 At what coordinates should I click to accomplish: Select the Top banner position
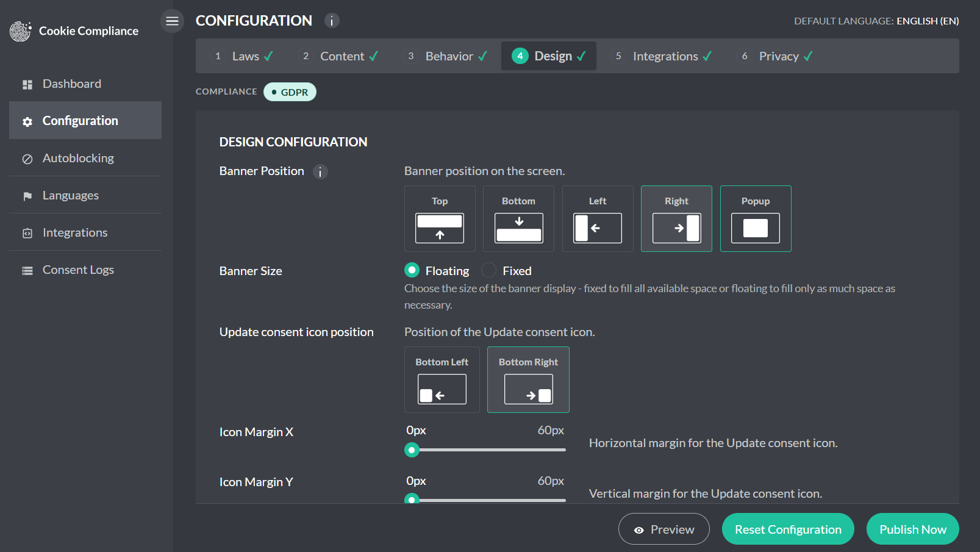(440, 218)
